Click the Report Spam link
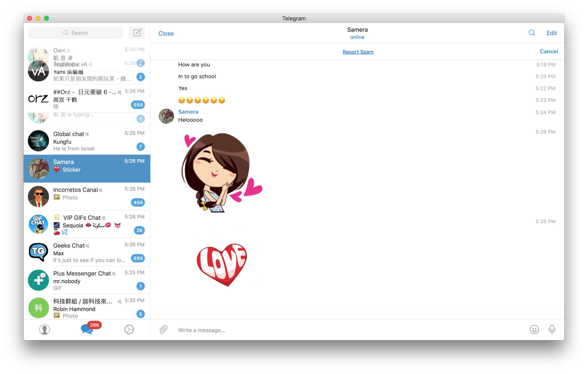The width and height of the screenshot is (588, 374). 358,52
